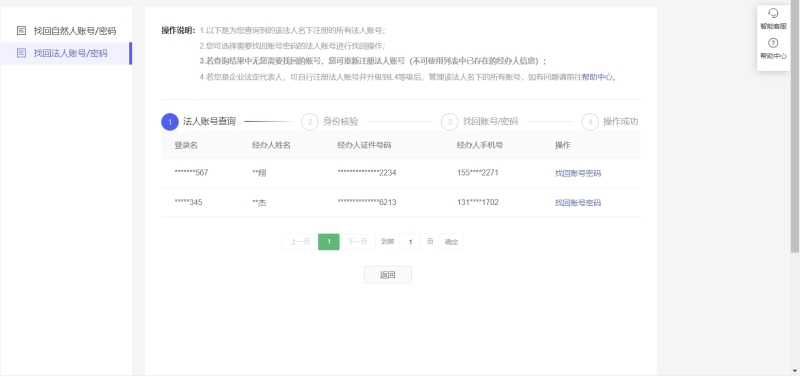Click the document icon beside 找回自然人账号/密码
Viewport: 800px width, 377px height.
coord(21,31)
